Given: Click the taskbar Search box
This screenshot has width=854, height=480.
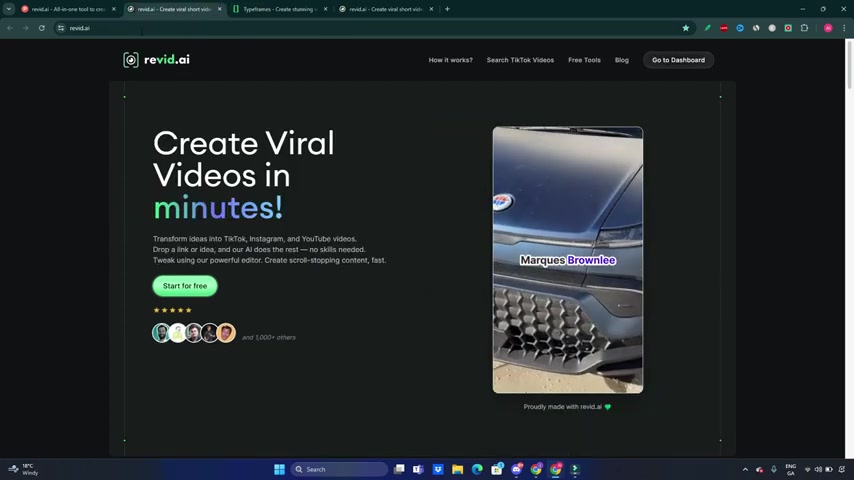Looking at the screenshot, I should coord(339,469).
